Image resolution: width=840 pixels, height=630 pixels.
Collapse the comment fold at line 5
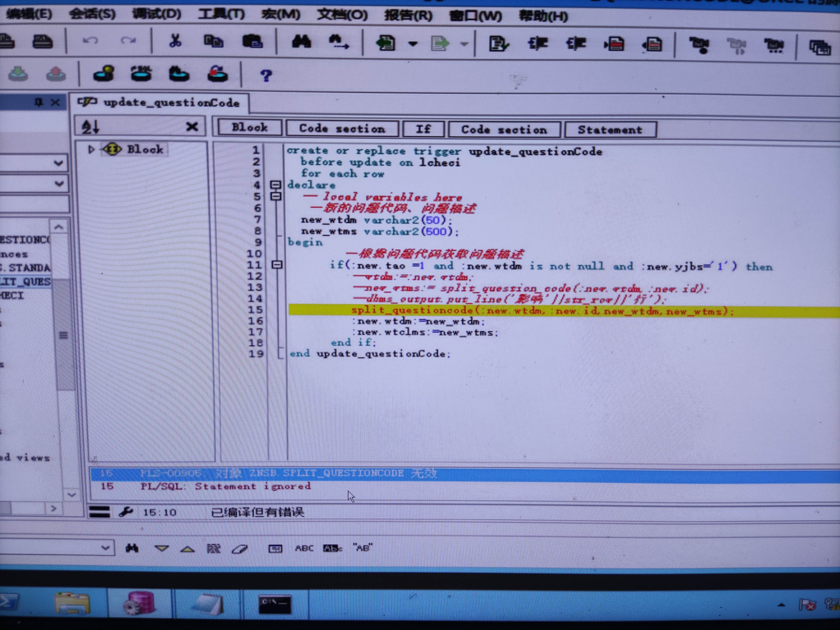pos(276,196)
